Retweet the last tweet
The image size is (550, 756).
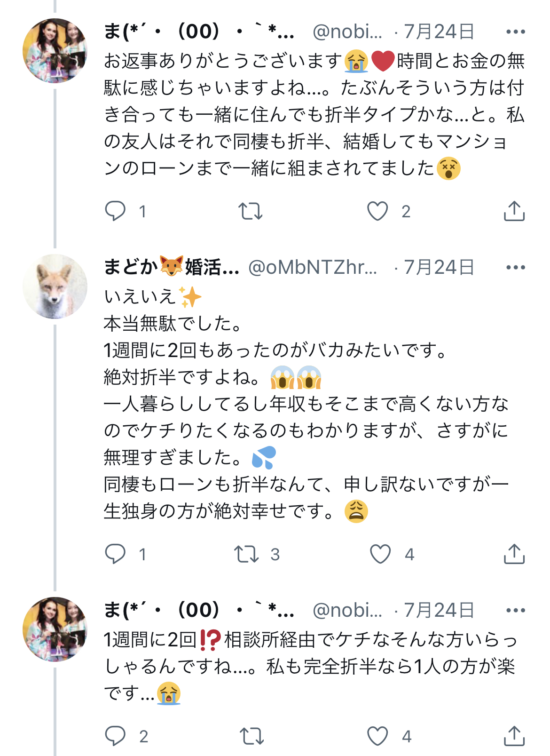tap(251, 736)
